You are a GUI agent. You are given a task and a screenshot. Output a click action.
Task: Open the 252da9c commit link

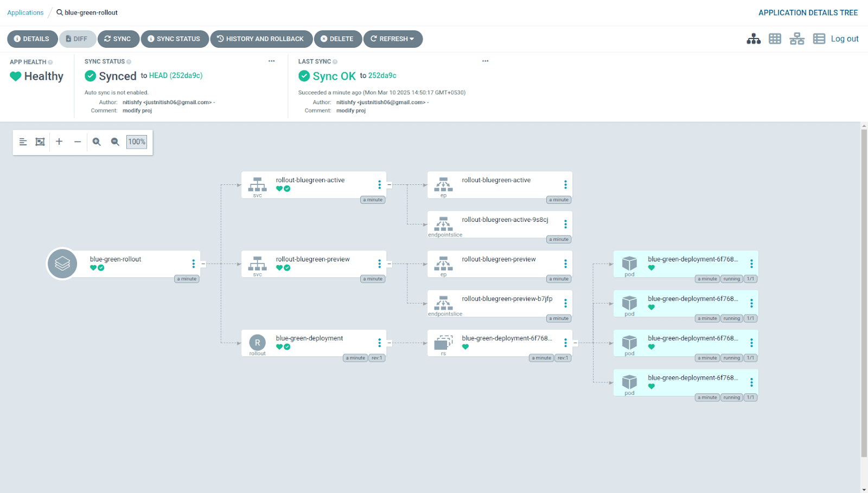[381, 76]
